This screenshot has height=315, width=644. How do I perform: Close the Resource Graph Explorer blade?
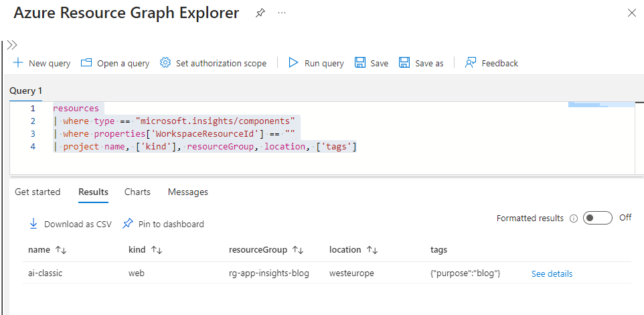coord(632,13)
